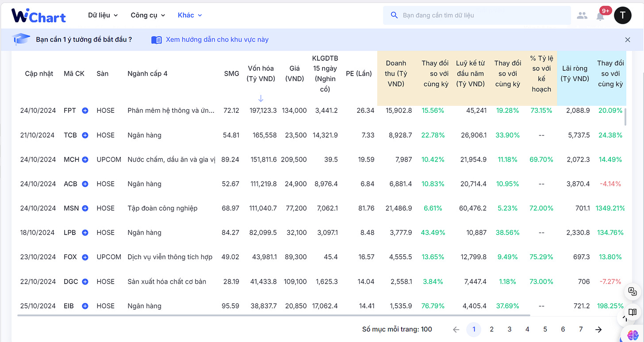Image resolution: width=644 pixels, height=342 pixels.
Task: Open 'Xem hướng dẫn cho khu vực này' link
Action: (x=217, y=39)
